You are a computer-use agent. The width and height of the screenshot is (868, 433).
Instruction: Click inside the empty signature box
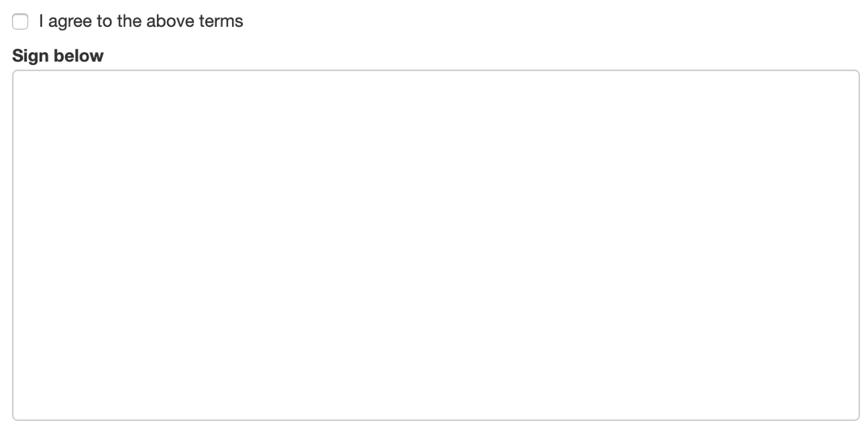click(436, 245)
